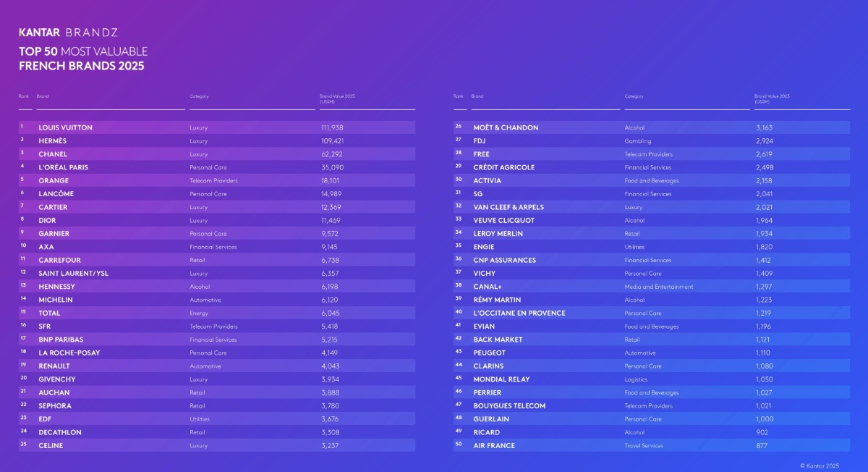Image resolution: width=868 pixels, height=472 pixels.
Task: Click the Logistics category cell
Action: pos(636,379)
